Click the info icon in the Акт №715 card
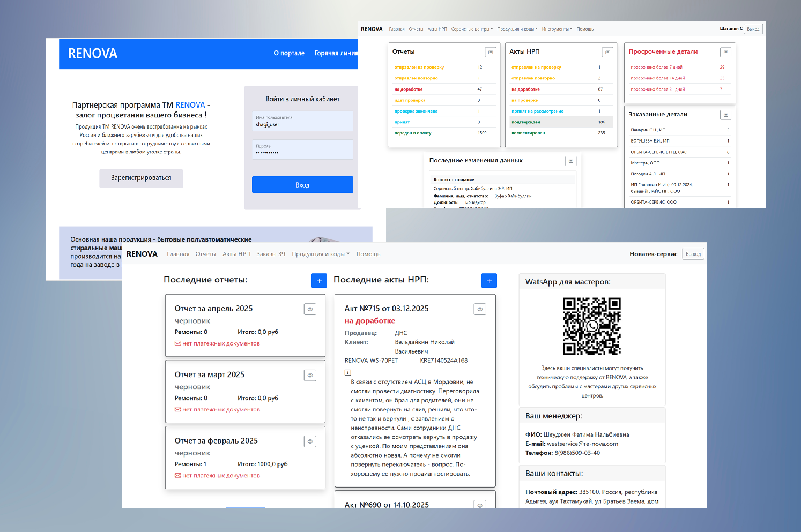 pos(347,372)
